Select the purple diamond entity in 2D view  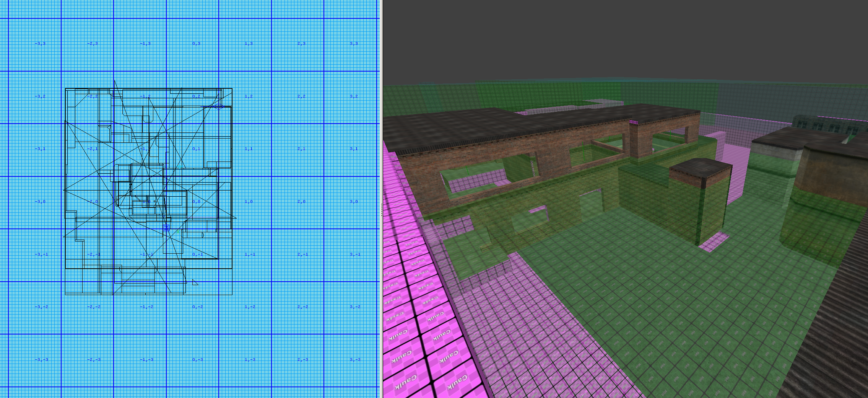(218, 106)
